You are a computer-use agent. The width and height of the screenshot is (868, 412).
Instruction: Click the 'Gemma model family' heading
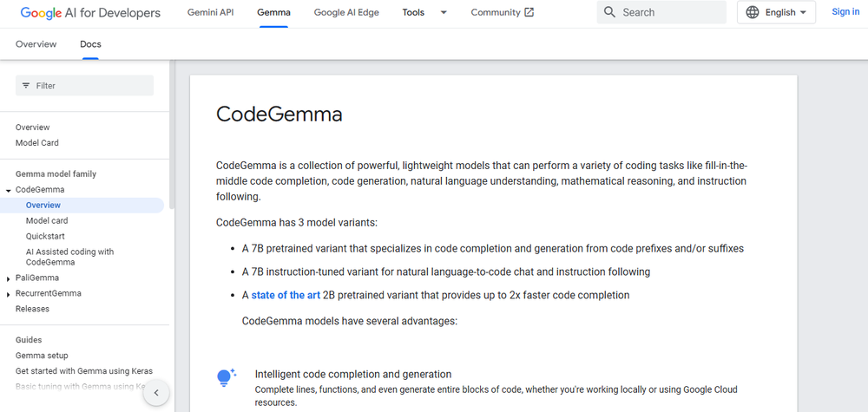[x=56, y=174]
